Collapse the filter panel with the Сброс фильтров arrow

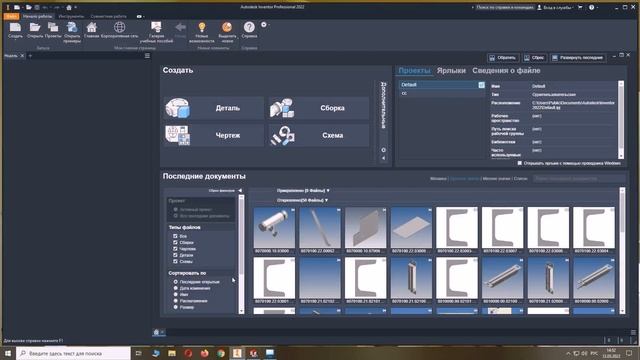coord(240,191)
